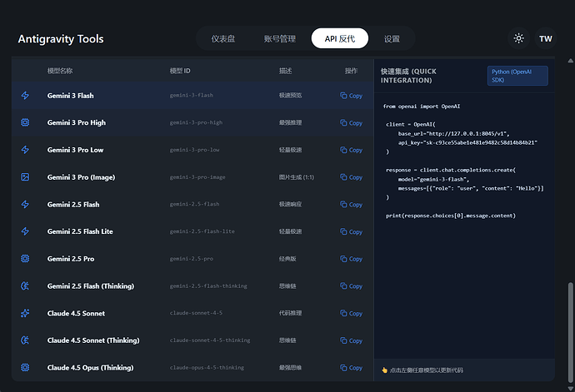Click the 图片生成 (1:1) description cell
Image resolution: width=575 pixels, height=392 pixels.
pos(297,177)
